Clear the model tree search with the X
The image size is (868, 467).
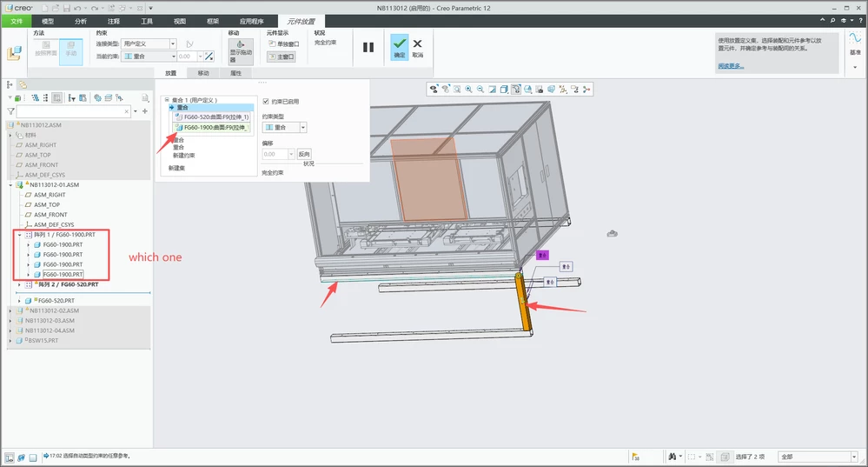coord(127,111)
